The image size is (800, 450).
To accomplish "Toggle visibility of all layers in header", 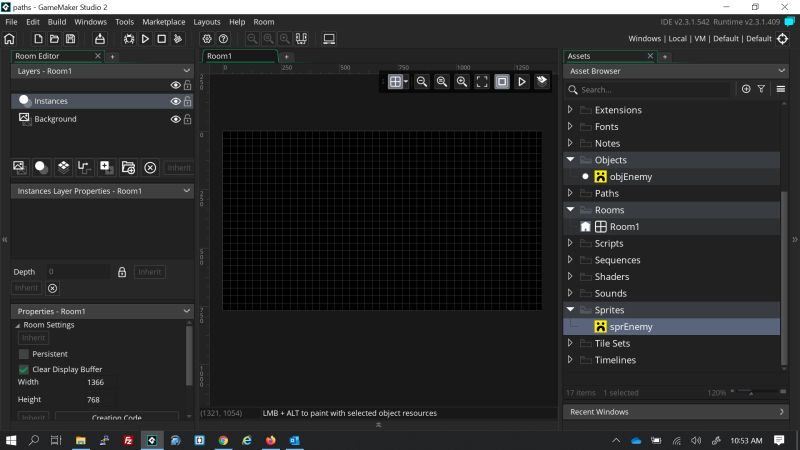I will coord(176,85).
